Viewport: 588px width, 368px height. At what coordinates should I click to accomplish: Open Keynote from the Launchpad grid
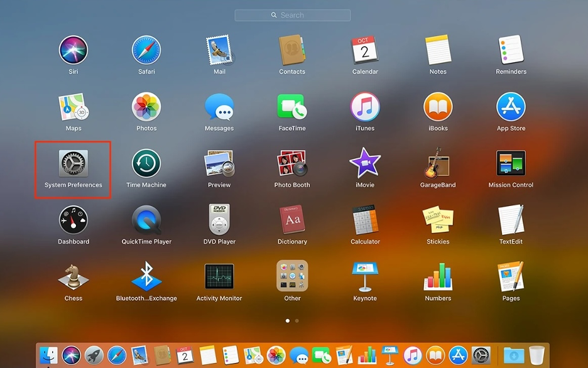365,276
